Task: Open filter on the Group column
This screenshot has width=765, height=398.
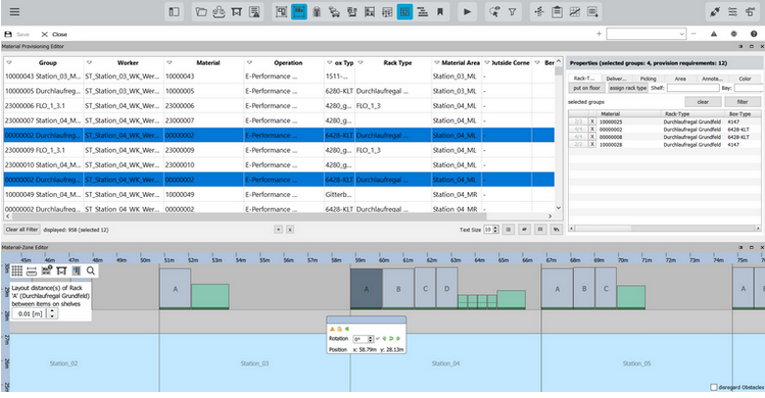Action: (x=9, y=62)
